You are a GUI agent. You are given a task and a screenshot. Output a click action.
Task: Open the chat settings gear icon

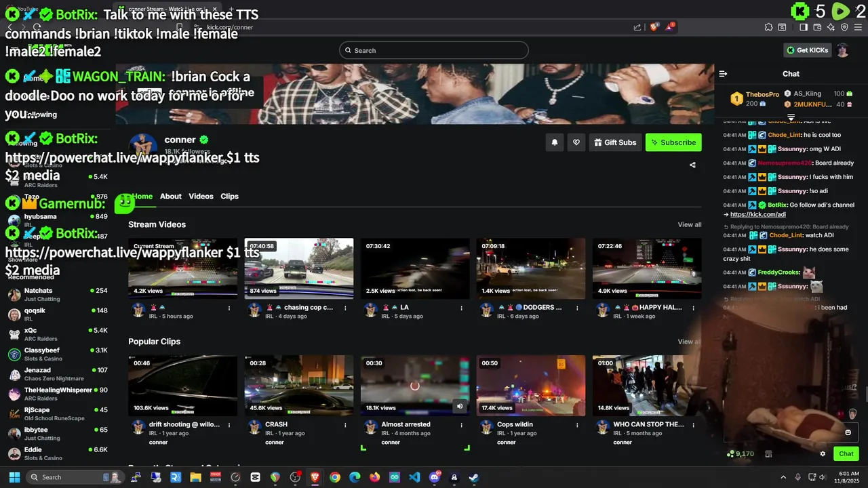click(x=823, y=454)
